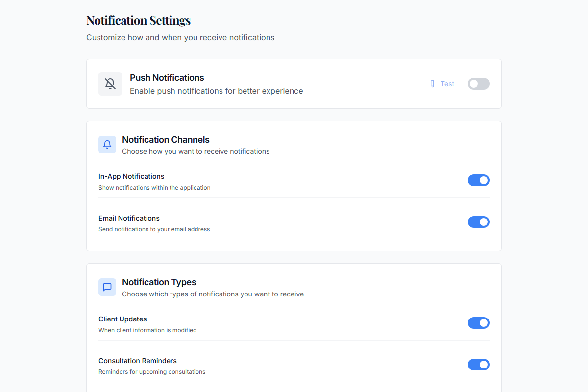Click the Notification Channels description text
The height and width of the screenshot is (392, 588).
click(x=196, y=151)
